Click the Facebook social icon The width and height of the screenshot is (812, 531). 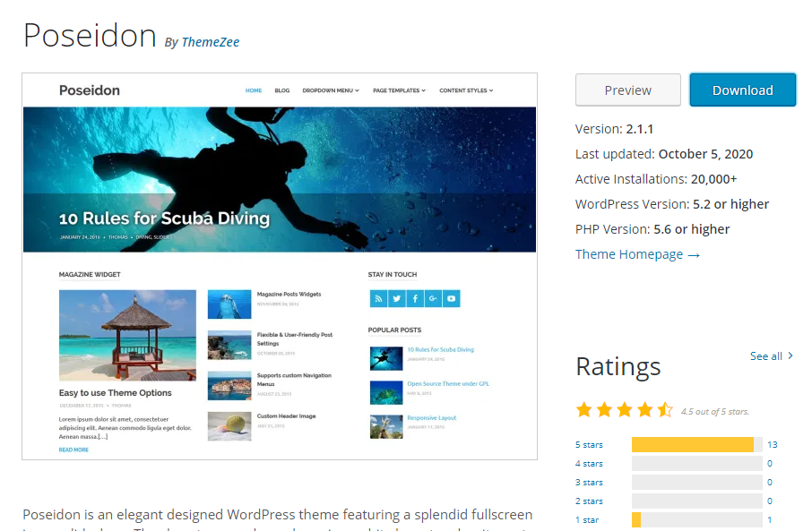tap(415, 298)
